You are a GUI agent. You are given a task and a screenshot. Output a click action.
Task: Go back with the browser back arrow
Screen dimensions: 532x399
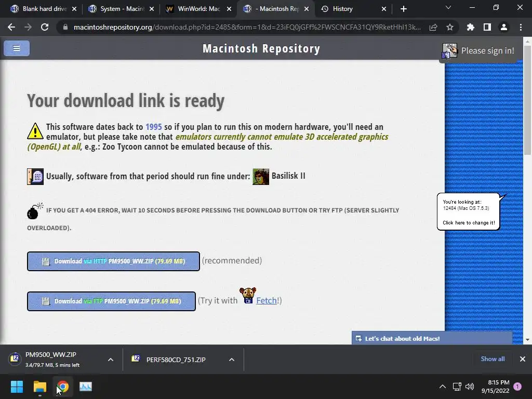click(11, 27)
